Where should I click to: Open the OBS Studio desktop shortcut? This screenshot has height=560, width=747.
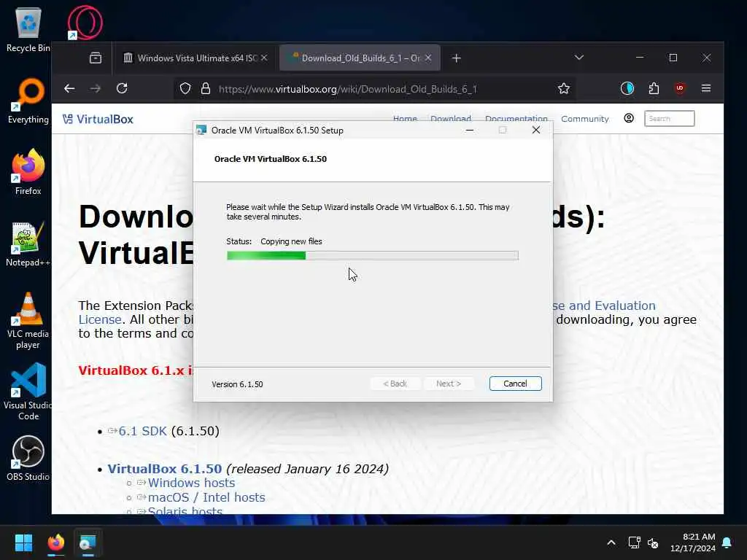(28, 458)
